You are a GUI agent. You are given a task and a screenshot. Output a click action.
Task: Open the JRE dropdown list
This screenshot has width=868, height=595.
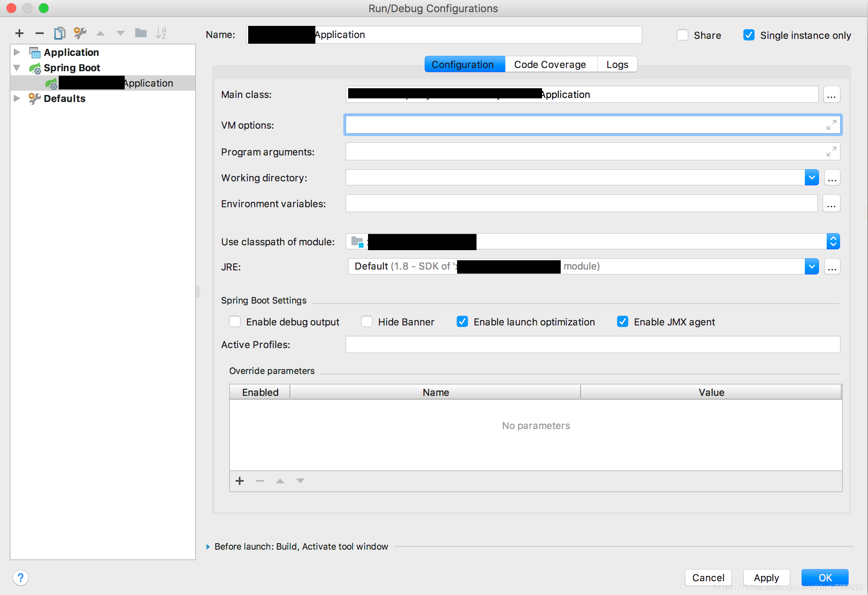(812, 266)
